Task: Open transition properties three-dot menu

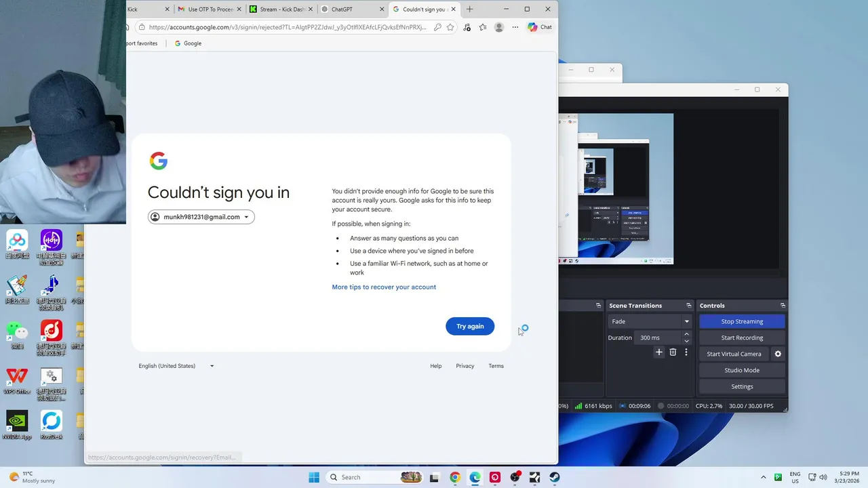Action: [686, 352]
